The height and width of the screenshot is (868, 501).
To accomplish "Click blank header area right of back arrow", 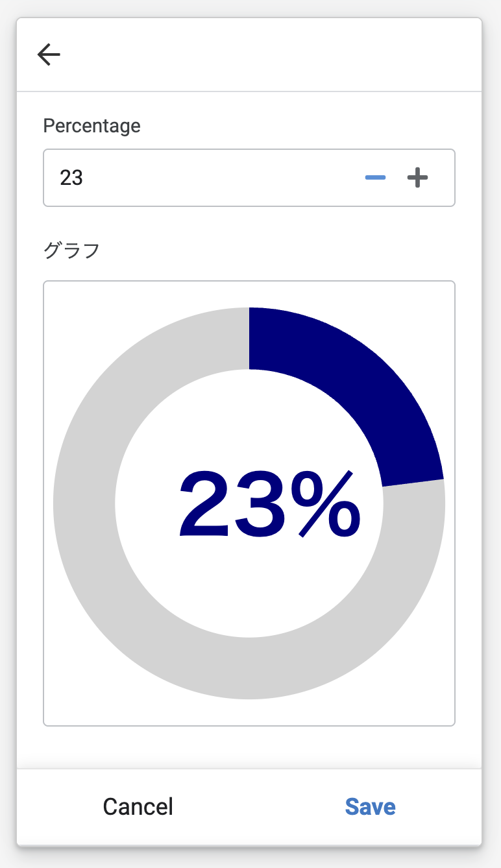I will point(273,54).
